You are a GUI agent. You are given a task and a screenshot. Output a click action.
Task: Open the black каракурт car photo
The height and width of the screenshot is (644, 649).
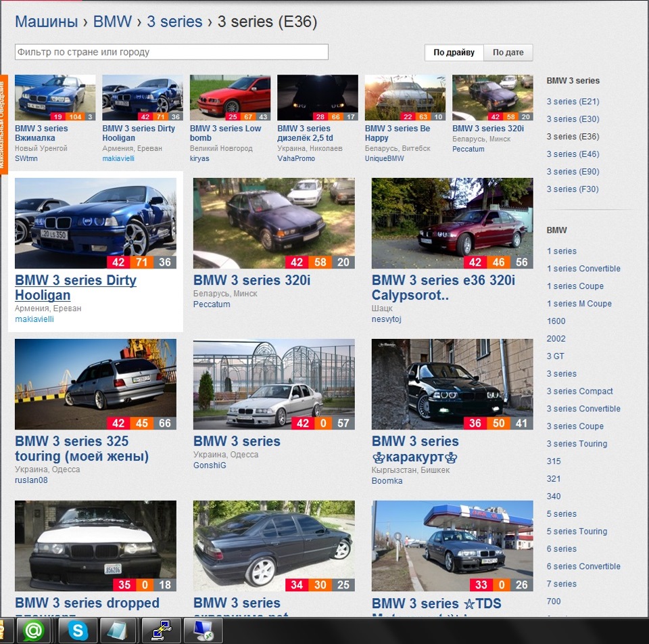[452, 384]
